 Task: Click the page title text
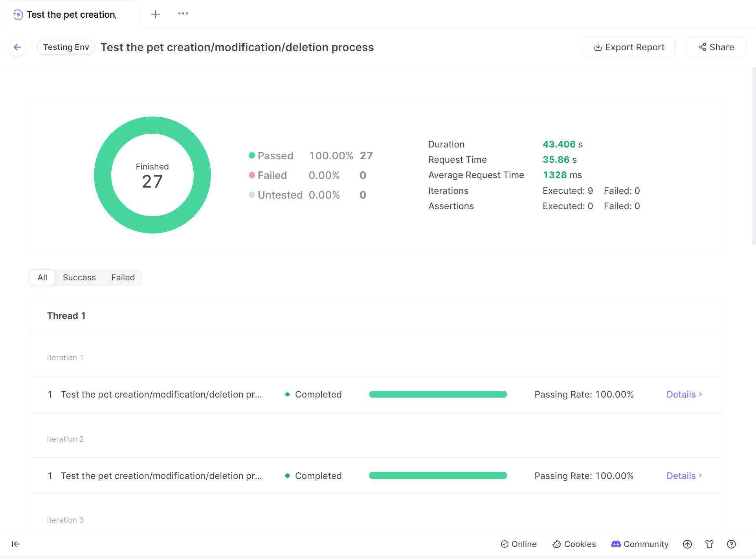pos(237,47)
